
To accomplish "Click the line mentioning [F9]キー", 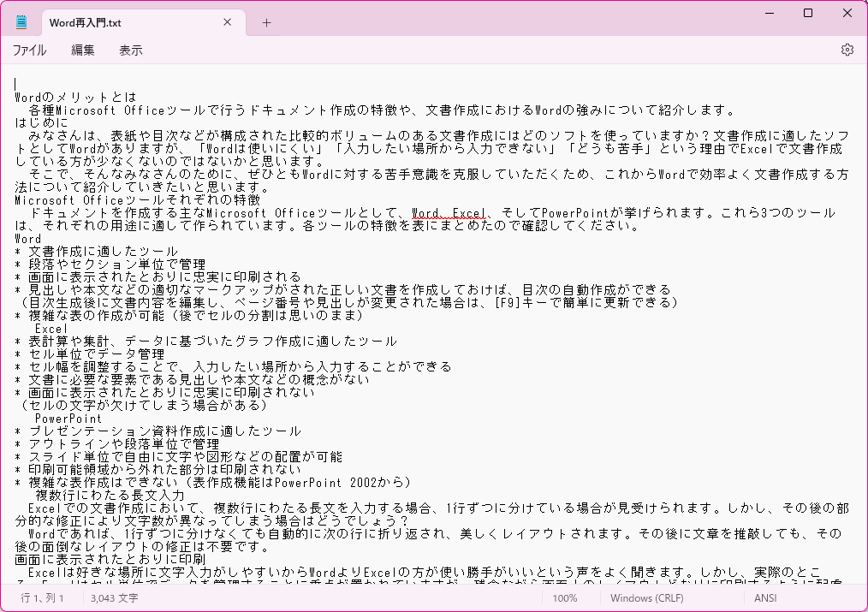I will [349, 303].
